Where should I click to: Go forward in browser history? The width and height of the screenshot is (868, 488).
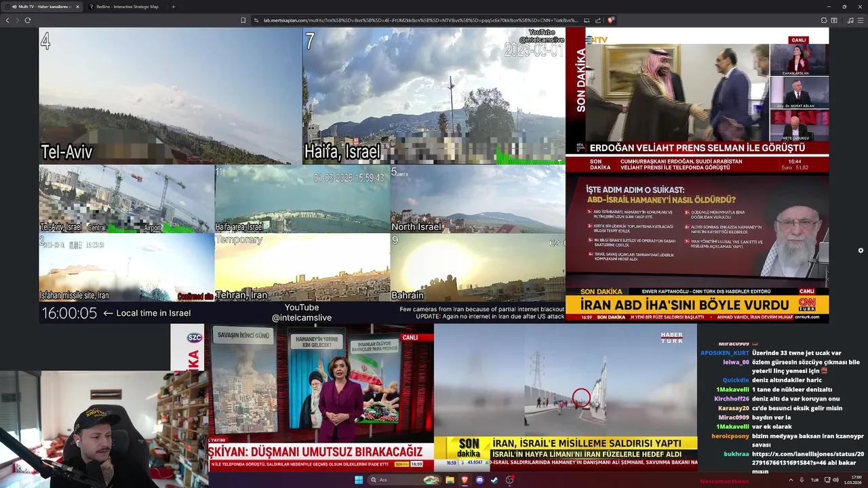click(17, 20)
